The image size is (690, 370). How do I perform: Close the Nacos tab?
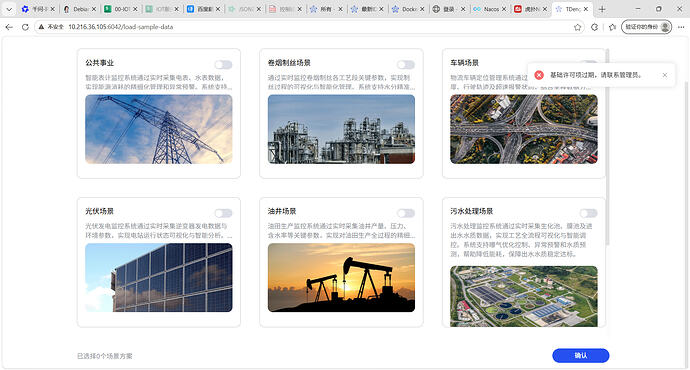[504, 9]
